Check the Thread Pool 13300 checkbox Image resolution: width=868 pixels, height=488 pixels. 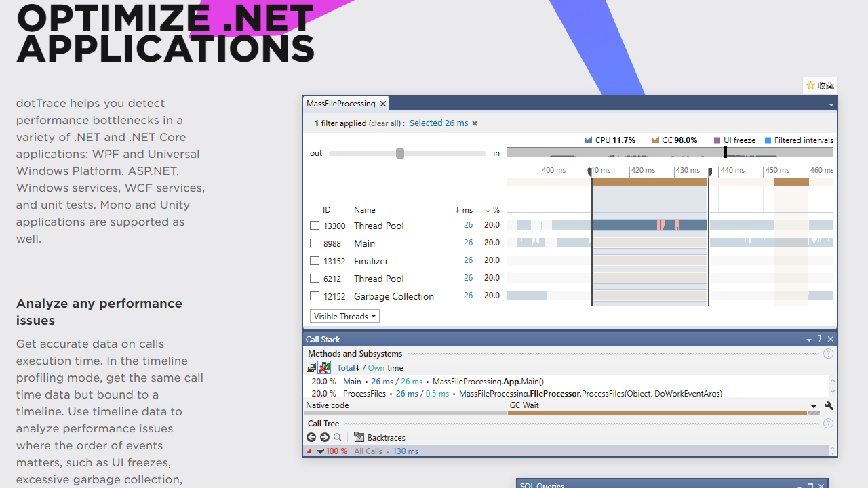315,226
